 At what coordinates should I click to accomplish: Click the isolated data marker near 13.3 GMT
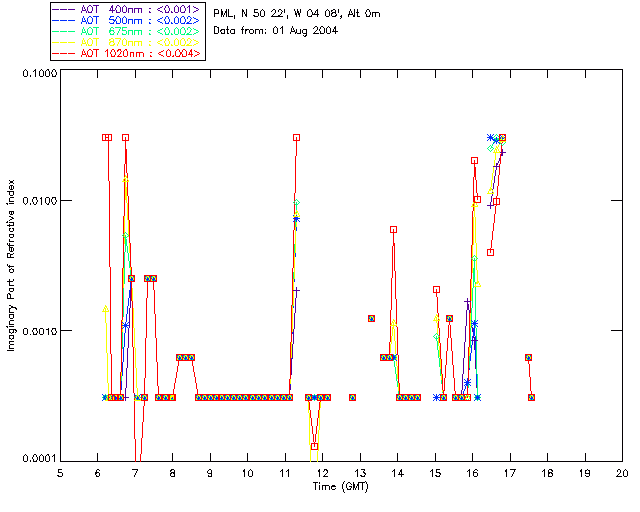point(371,318)
